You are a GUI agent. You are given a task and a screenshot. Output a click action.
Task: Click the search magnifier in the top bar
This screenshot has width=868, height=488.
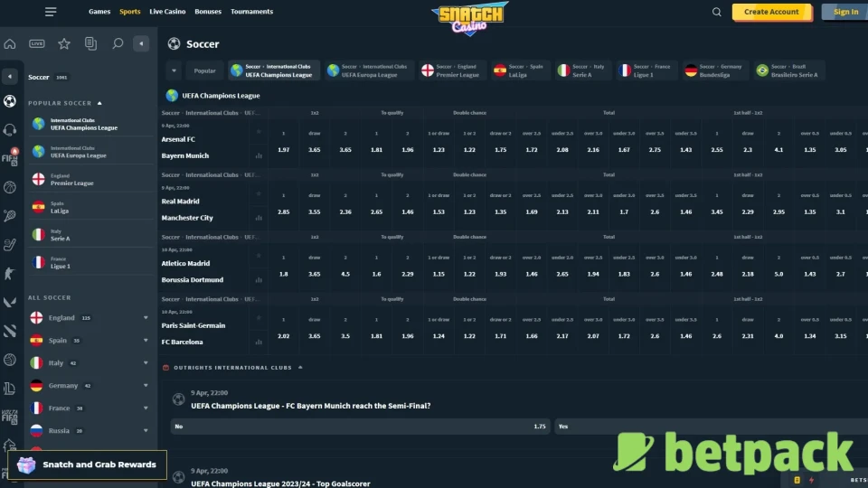pos(717,12)
